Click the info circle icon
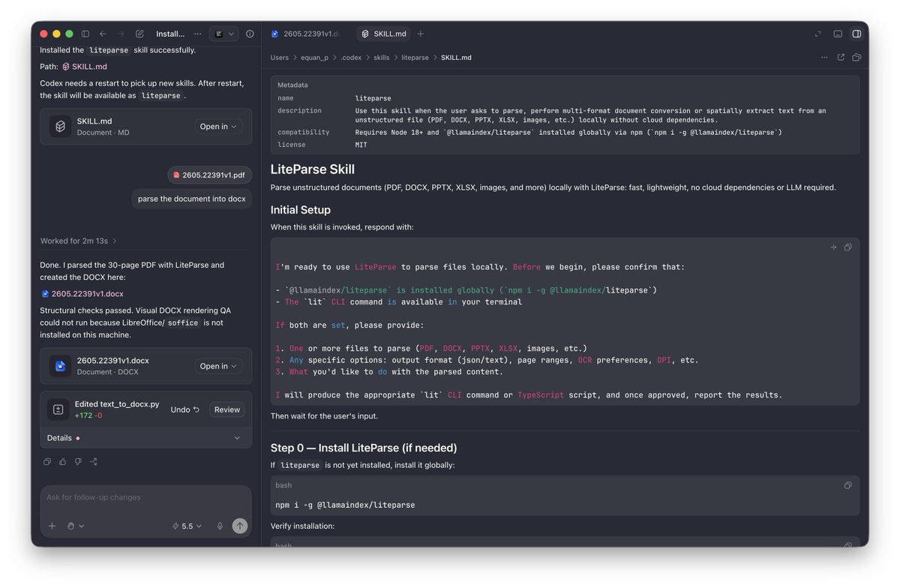The width and height of the screenshot is (900, 588). click(x=250, y=34)
